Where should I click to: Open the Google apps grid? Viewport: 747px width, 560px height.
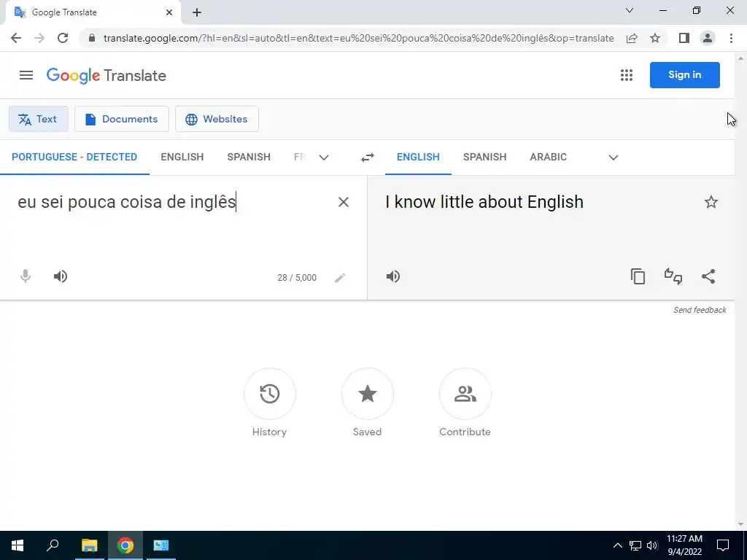tap(627, 75)
